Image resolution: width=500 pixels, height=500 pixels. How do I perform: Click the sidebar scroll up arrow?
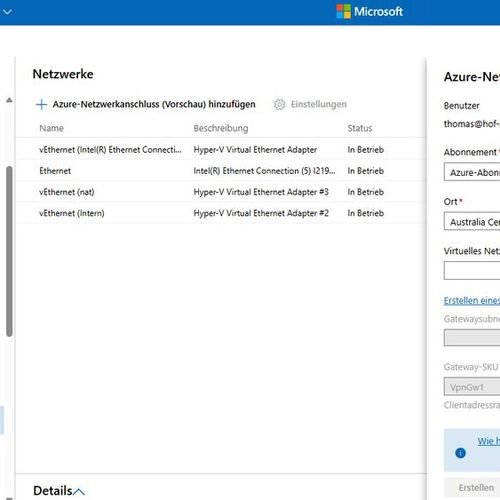[x=9, y=100]
